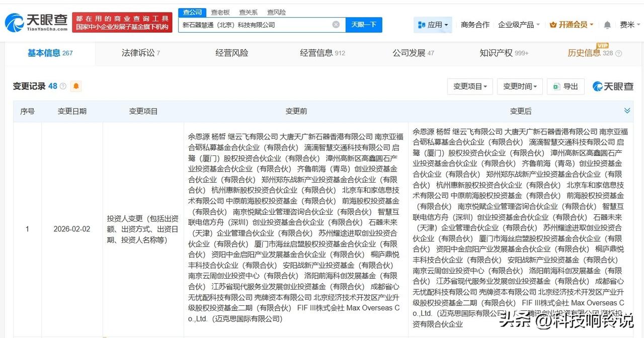Click the bell icon beside 变更记录
This screenshot has height=338, width=644.
click(x=75, y=86)
